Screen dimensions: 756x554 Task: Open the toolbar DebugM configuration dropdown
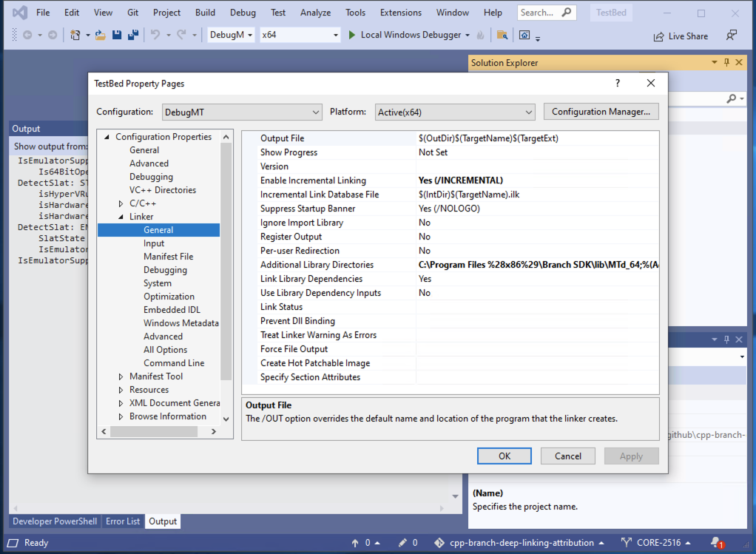tap(231, 35)
